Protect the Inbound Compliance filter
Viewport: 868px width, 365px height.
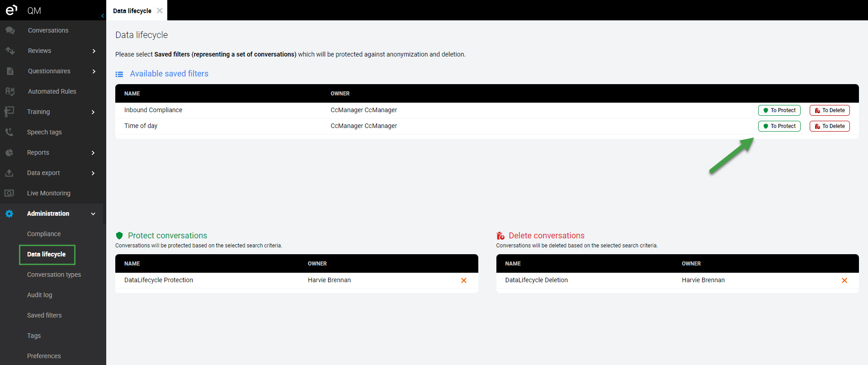pyautogui.click(x=779, y=110)
